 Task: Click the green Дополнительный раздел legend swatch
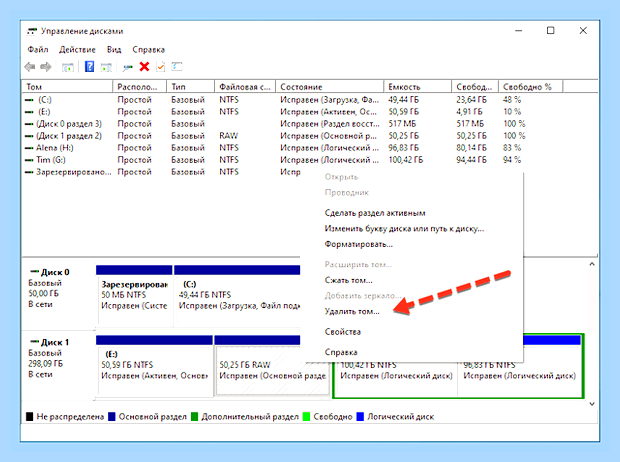194,417
